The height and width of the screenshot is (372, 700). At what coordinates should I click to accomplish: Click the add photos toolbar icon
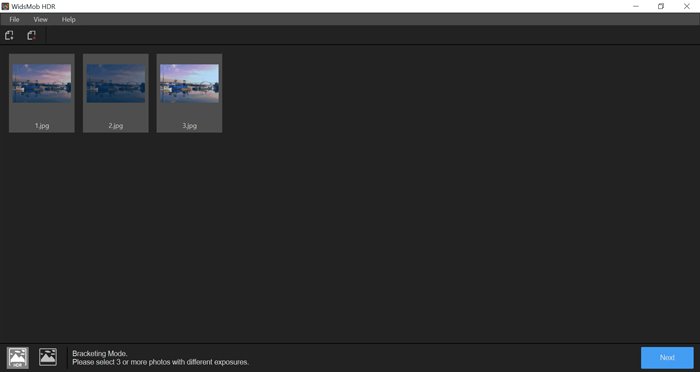click(x=9, y=35)
